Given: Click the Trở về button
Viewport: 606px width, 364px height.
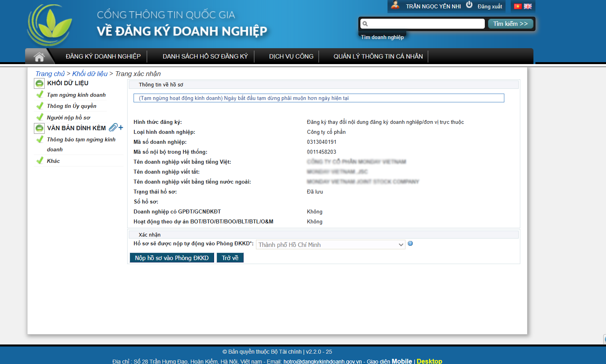Looking at the screenshot, I should click(x=230, y=258).
